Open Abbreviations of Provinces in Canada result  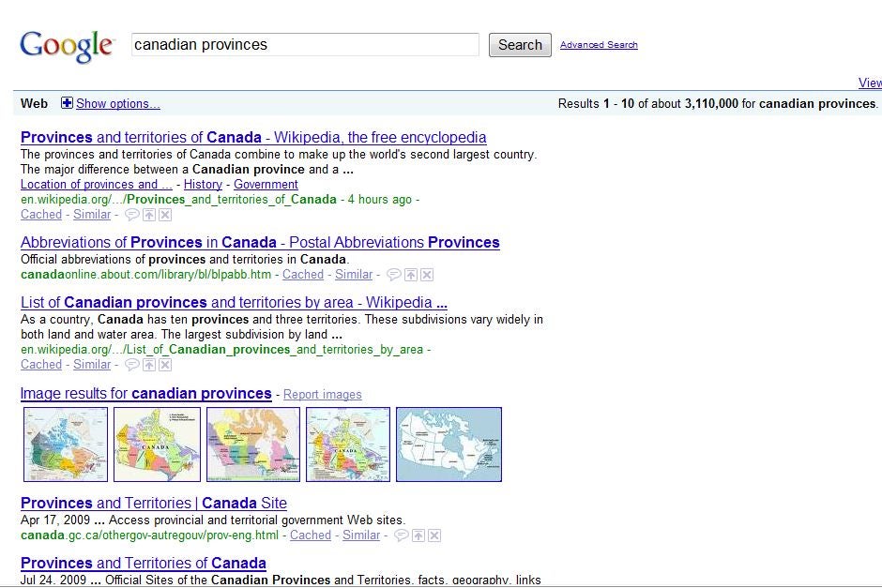click(260, 242)
